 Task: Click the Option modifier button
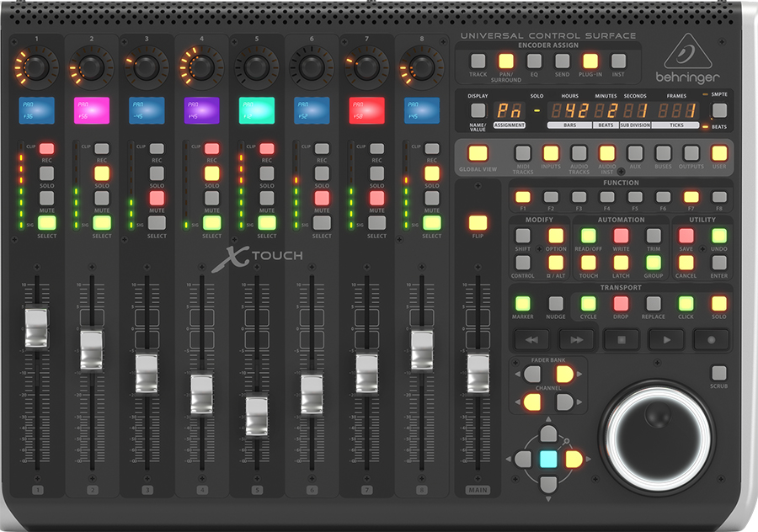click(556, 236)
